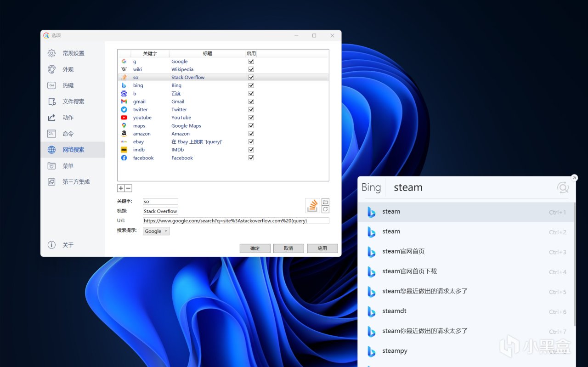Click the IMDb logo icon
This screenshot has height=367, width=588.
[124, 150]
